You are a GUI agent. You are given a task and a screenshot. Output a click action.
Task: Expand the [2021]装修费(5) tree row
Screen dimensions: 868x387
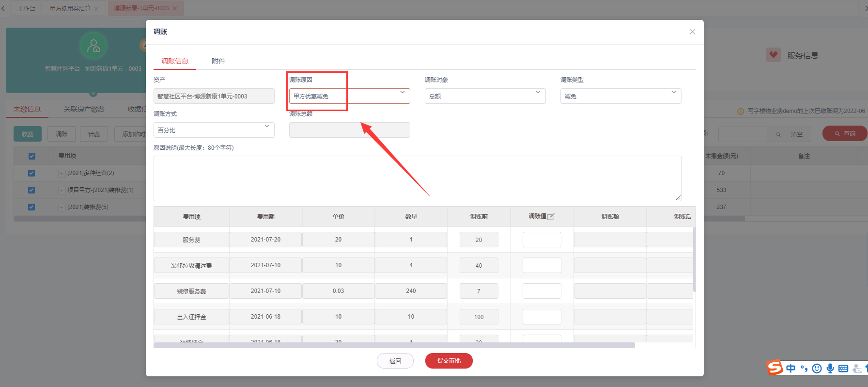pos(62,207)
